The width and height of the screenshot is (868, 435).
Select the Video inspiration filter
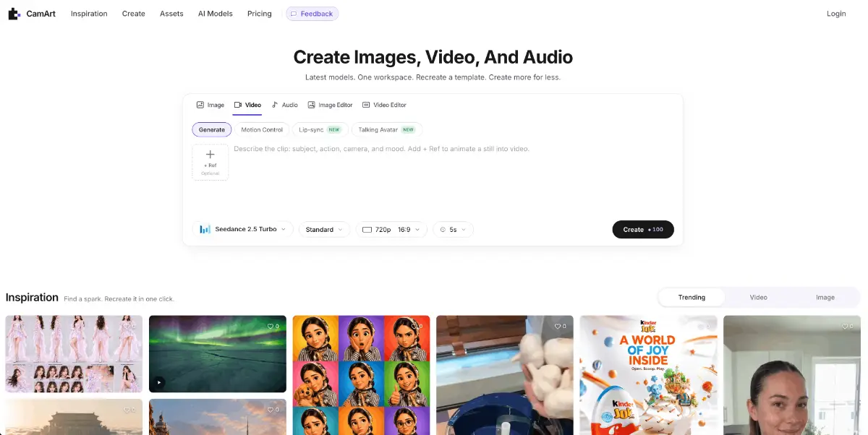[x=758, y=297]
